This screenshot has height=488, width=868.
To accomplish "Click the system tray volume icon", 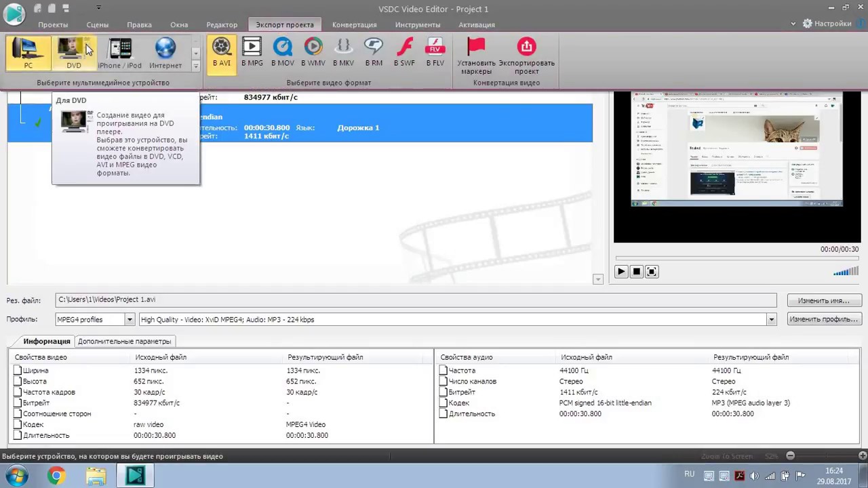I will point(754,476).
